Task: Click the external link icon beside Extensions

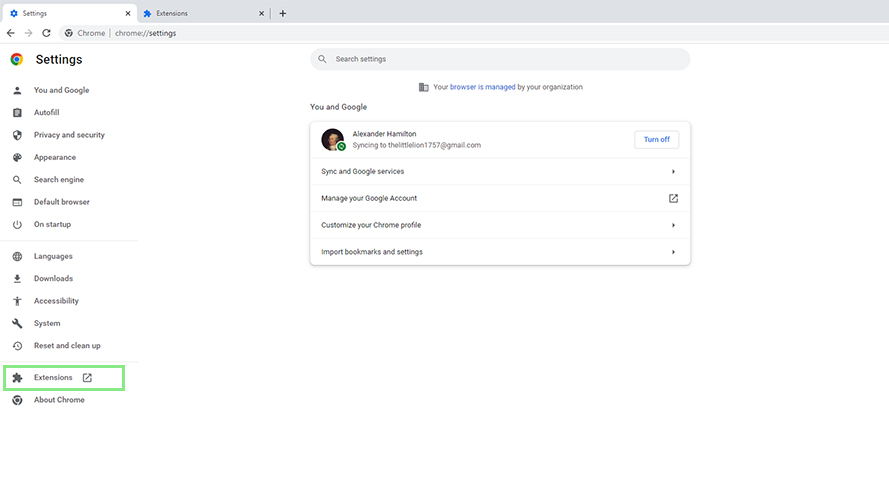Action: pos(87,378)
